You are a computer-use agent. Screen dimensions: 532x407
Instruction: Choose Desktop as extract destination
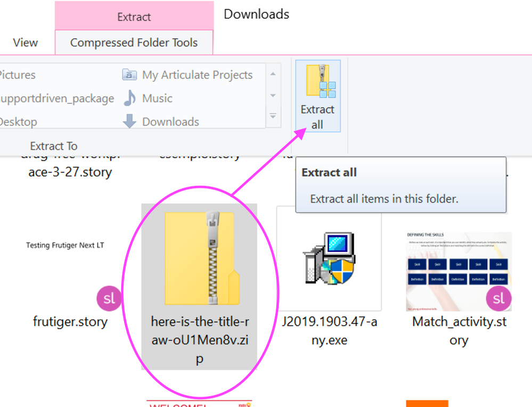point(18,121)
